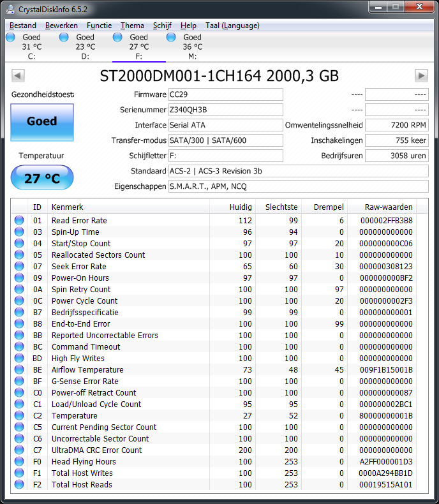Click the Serienummer field Z340QH3B
The image size is (439, 504).
tap(226, 110)
